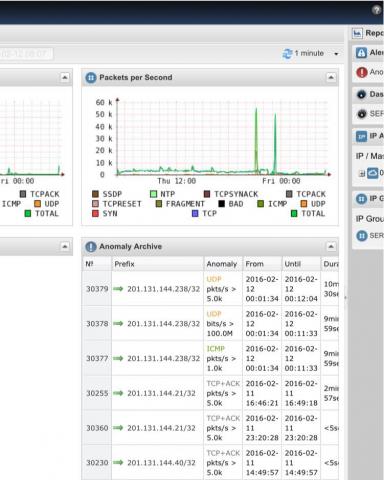
Task: Click the red Anomalies alert icon
Action: 362,72
